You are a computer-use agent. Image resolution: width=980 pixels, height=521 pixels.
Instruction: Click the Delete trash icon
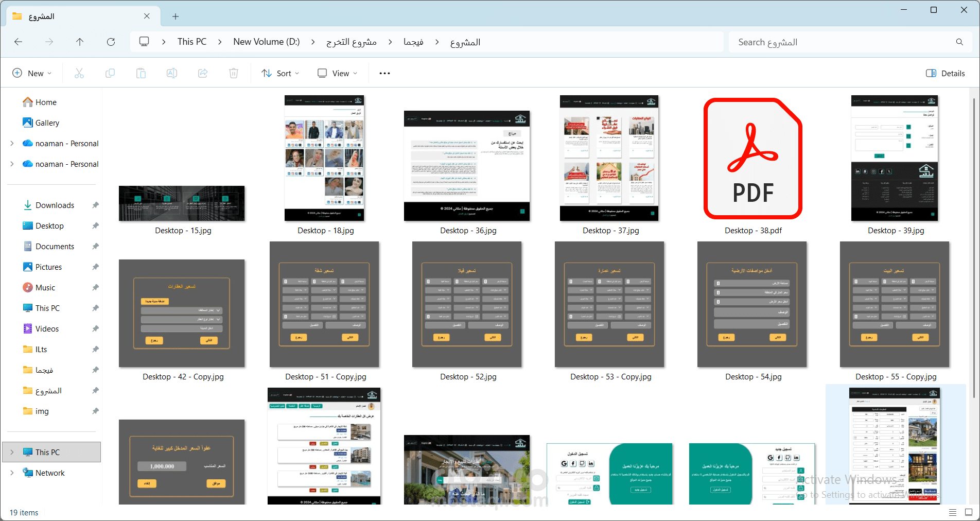(234, 73)
